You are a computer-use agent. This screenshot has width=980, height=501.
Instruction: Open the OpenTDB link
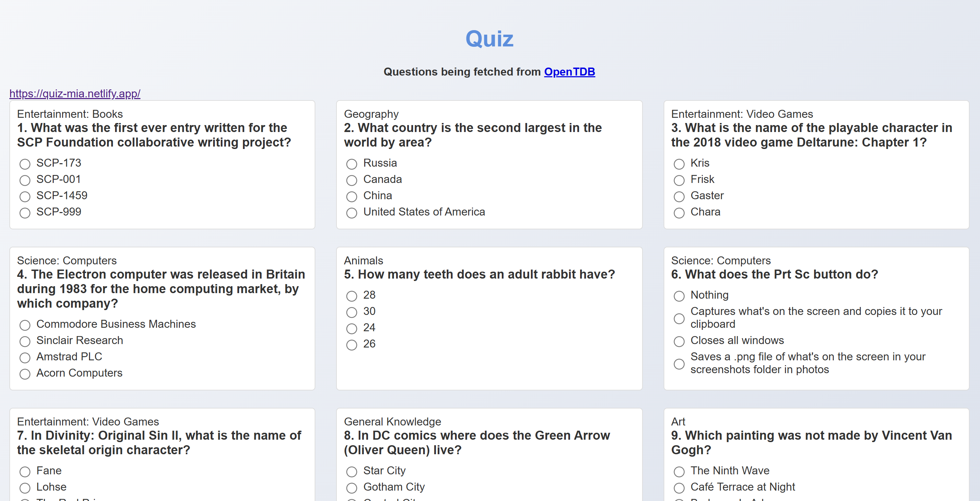[569, 71]
